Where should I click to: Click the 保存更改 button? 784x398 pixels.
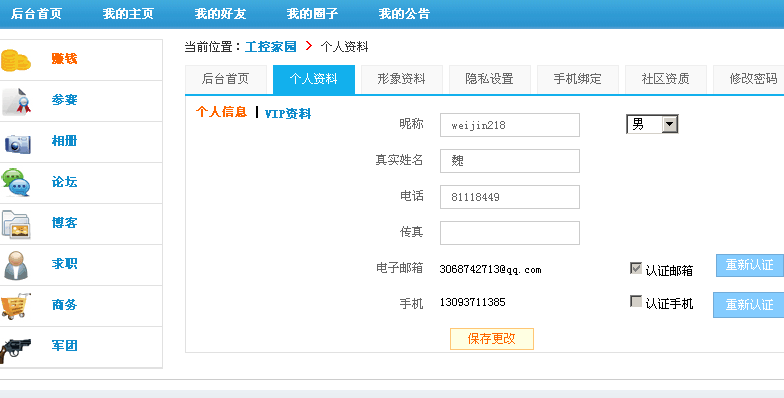[492, 338]
